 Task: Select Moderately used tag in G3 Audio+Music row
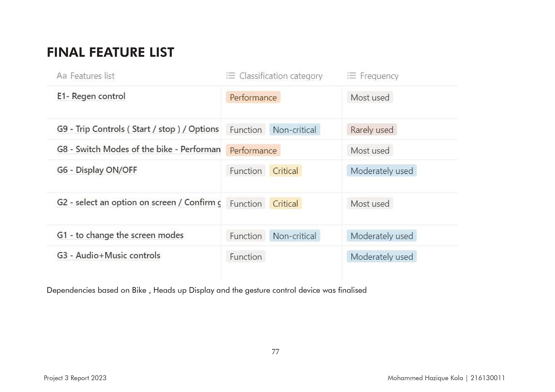tap(382, 257)
